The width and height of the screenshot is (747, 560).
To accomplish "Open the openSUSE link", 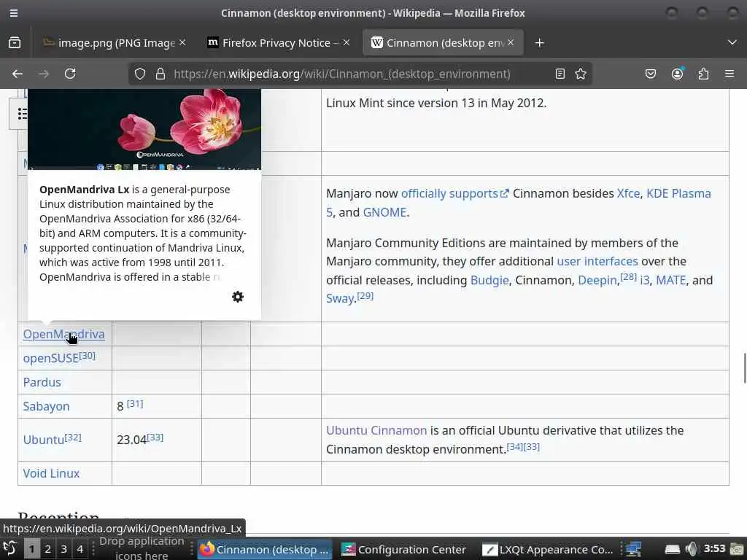I will (x=51, y=359).
